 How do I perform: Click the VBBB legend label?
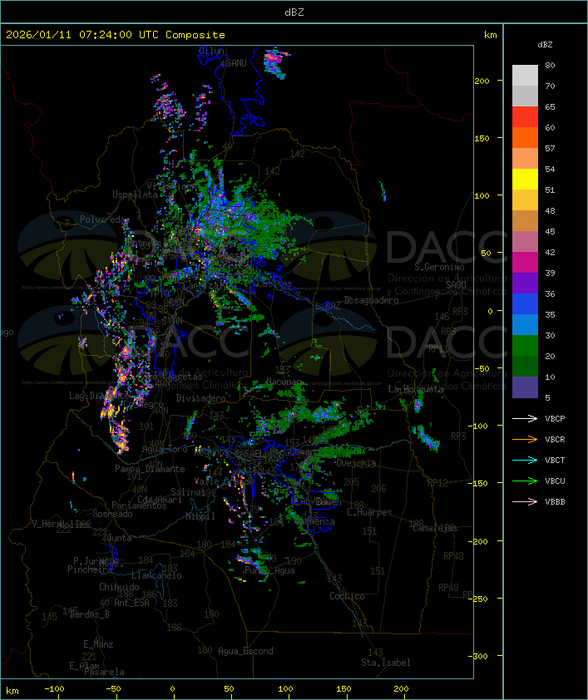pyautogui.click(x=555, y=501)
